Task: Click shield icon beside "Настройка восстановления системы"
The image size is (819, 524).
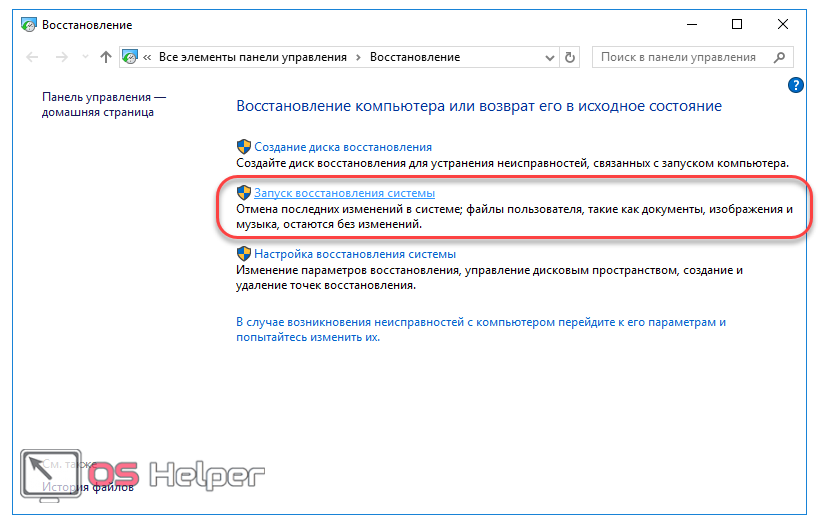Action: click(243, 255)
